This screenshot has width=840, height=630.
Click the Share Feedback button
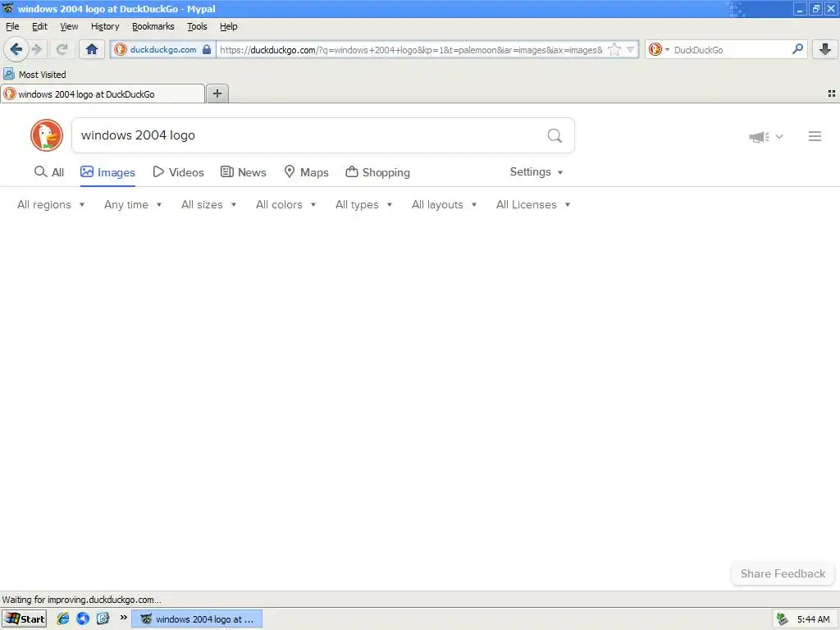tap(783, 573)
